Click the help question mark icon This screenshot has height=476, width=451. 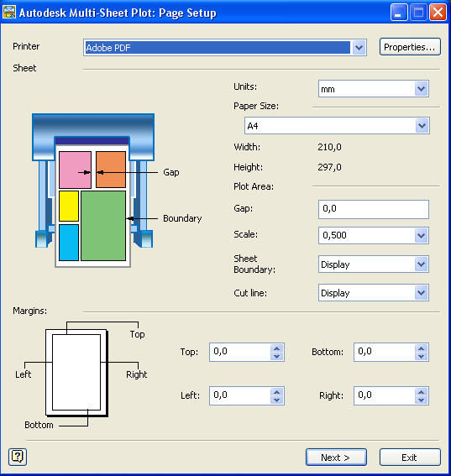pos(18,457)
